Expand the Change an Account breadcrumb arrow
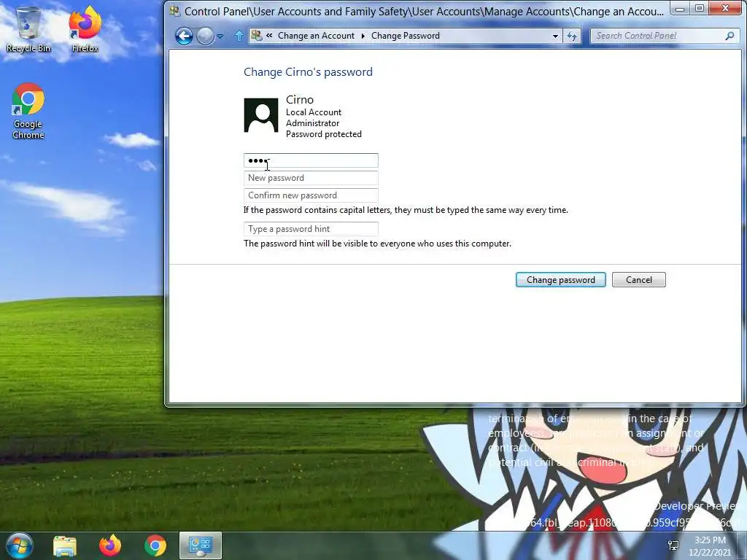The width and height of the screenshot is (747, 560). pos(363,36)
